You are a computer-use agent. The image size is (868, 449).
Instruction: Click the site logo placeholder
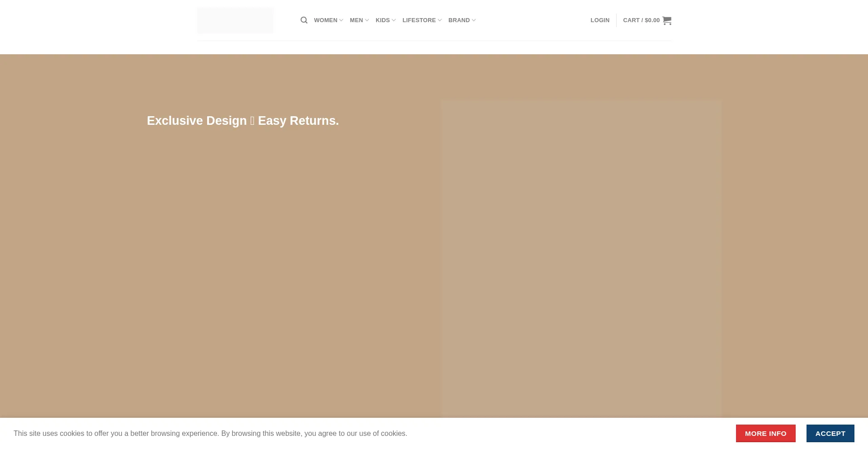[x=235, y=20]
